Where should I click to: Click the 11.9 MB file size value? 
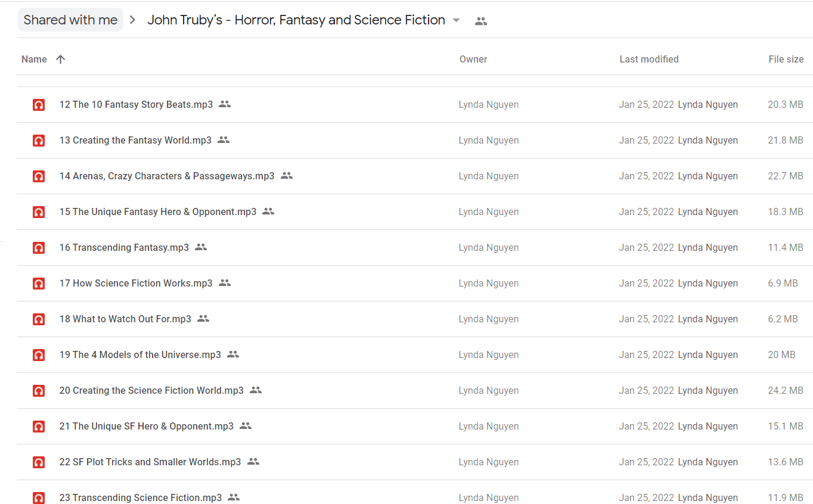[x=786, y=497]
